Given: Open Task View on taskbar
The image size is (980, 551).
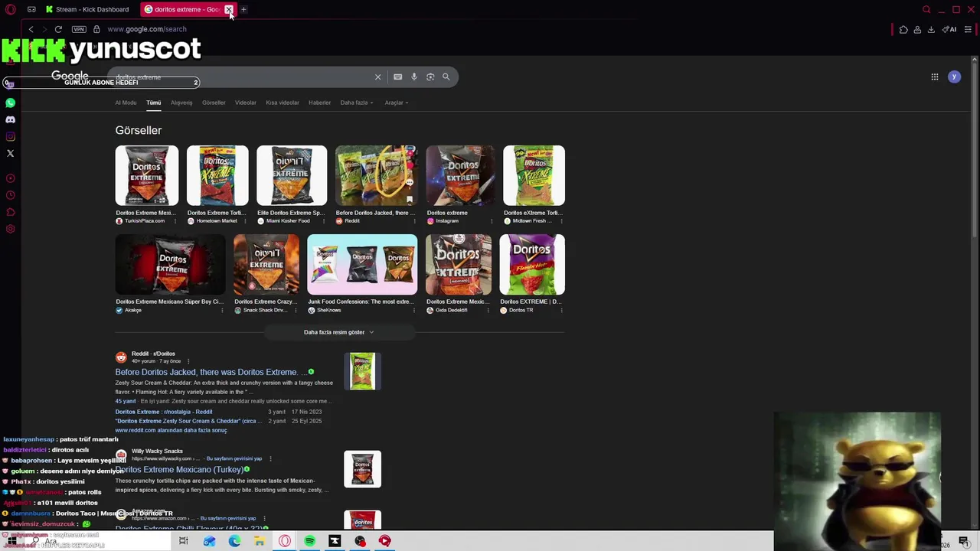Looking at the screenshot, I should pos(183,541).
